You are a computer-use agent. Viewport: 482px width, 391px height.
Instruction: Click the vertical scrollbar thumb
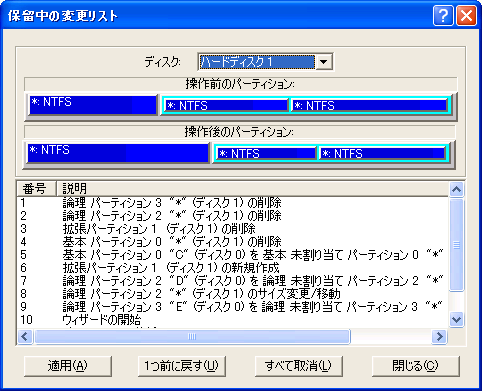pyautogui.click(x=456, y=245)
